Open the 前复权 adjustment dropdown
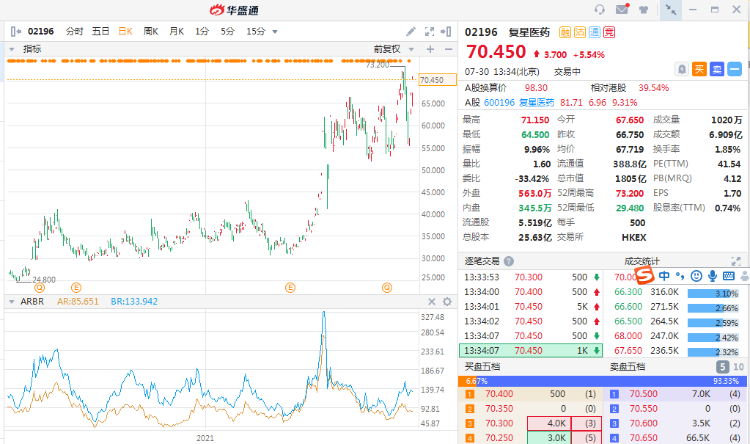750x444 pixels. tap(388, 48)
